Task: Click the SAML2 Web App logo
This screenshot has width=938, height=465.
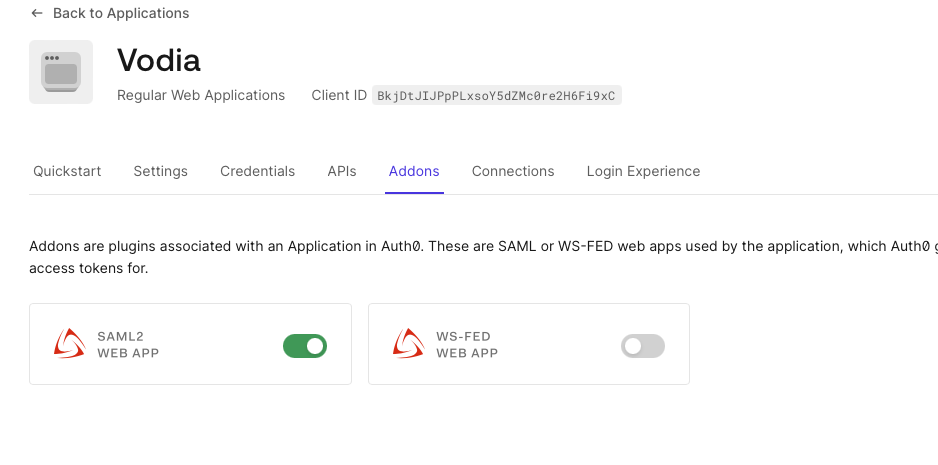Action: (69, 344)
